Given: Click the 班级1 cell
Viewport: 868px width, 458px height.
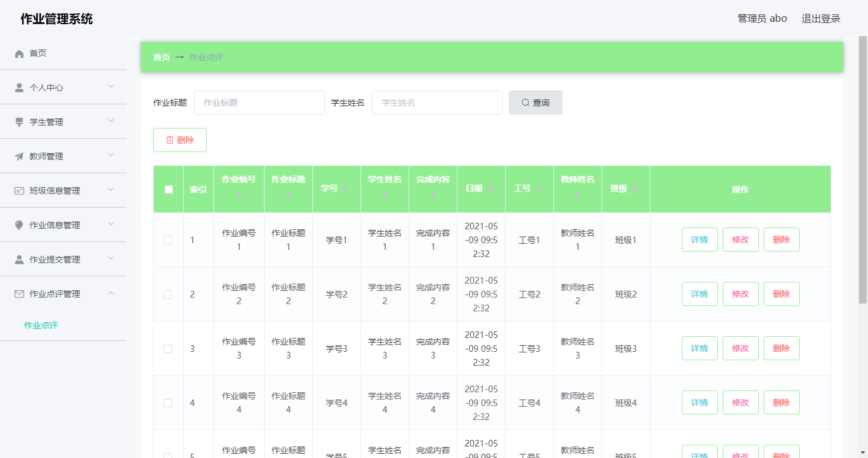Looking at the screenshot, I should click(x=626, y=240).
